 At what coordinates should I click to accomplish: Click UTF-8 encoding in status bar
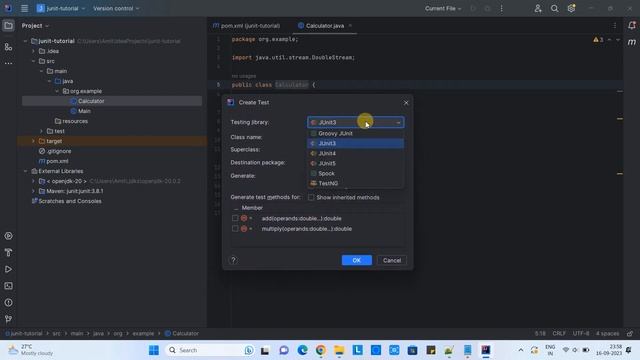[x=581, y=333]
